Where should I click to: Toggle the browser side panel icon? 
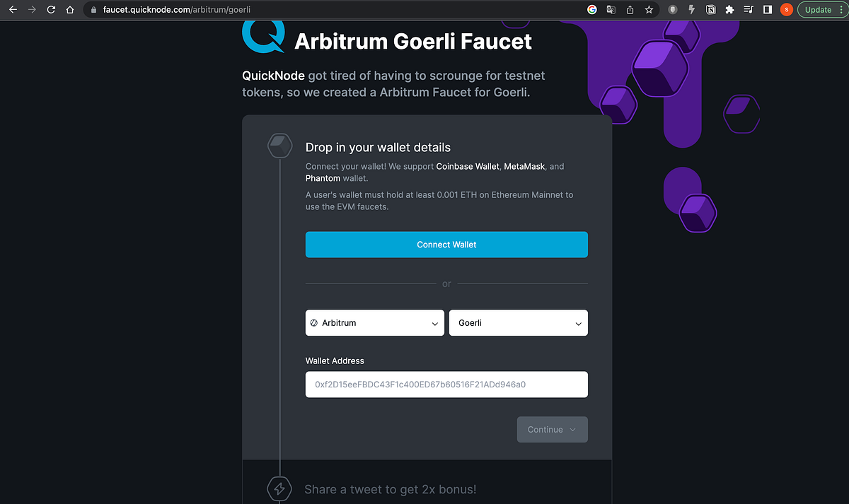(767, 10)
